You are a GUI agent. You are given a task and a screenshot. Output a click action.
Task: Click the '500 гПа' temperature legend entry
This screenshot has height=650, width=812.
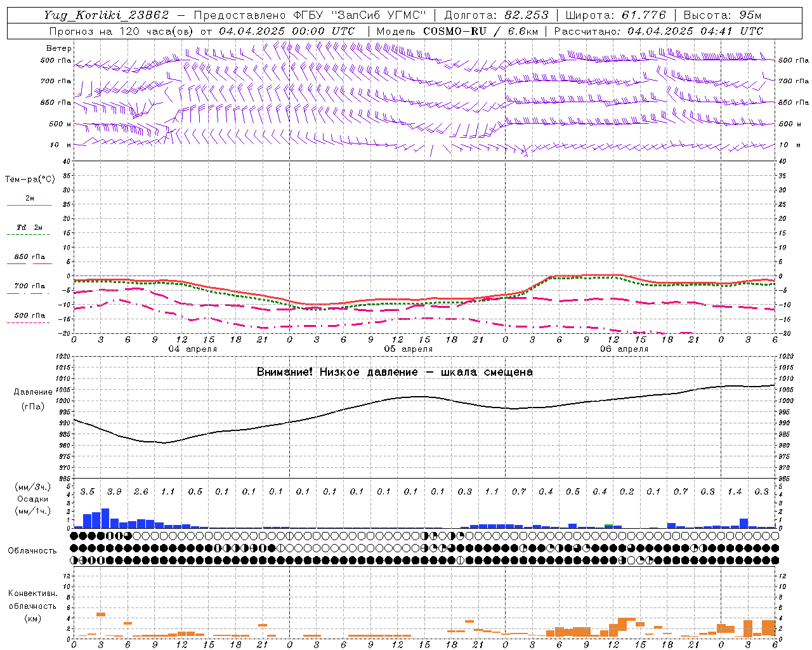point(30,315)
